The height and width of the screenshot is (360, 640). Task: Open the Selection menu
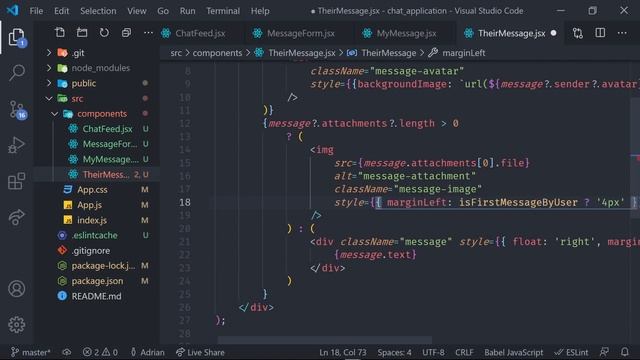click(x=98, y=11)
